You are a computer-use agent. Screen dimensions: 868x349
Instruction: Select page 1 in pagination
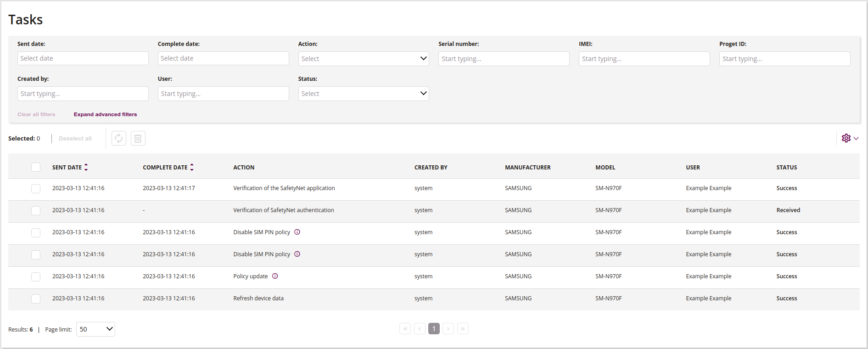(434, 329)
